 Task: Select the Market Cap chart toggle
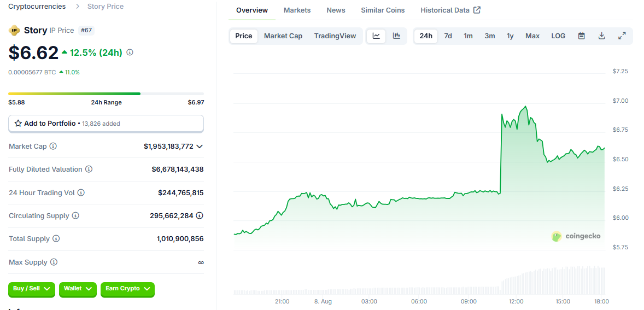pyautogui.click(x=283, y=36)
